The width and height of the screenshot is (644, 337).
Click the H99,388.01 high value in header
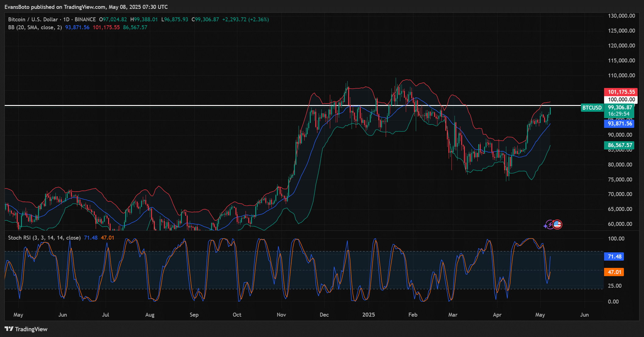[144, 19]
